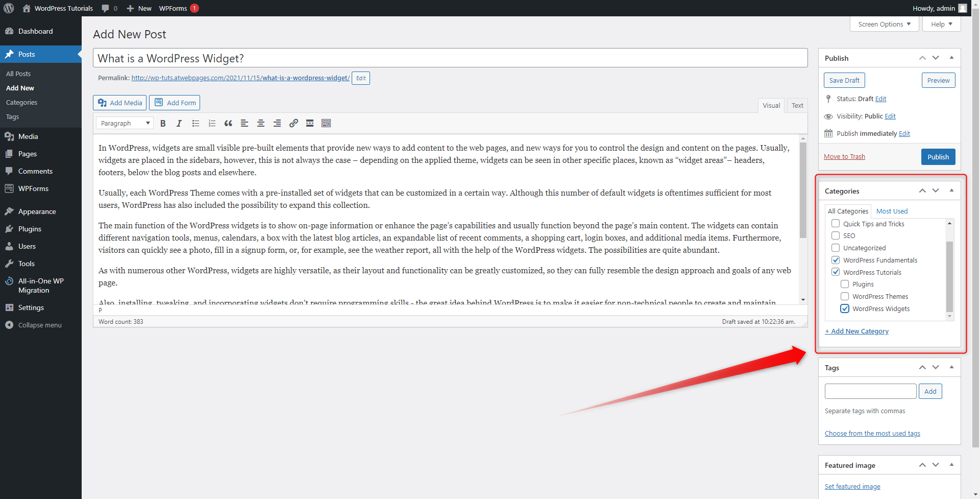Align text right
This screenshot has width=980, height=499.
point(277,123)
